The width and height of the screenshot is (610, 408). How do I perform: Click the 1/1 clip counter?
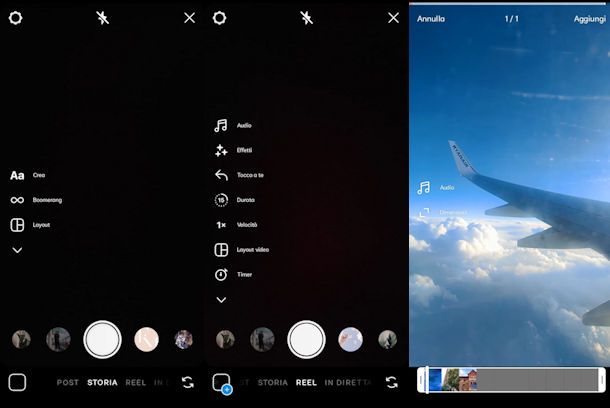[512, 19]
